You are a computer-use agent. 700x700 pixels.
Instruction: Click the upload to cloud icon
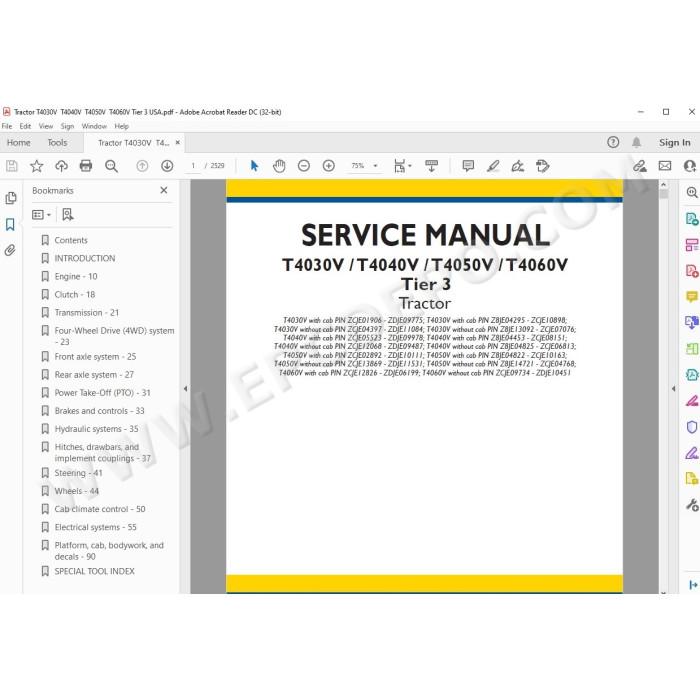coord(61,166)
